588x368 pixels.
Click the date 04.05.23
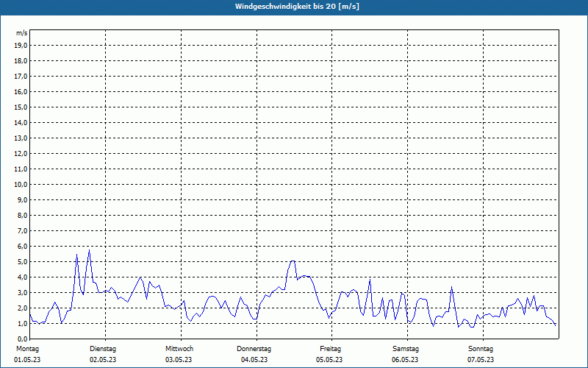[x=254, y=360]
